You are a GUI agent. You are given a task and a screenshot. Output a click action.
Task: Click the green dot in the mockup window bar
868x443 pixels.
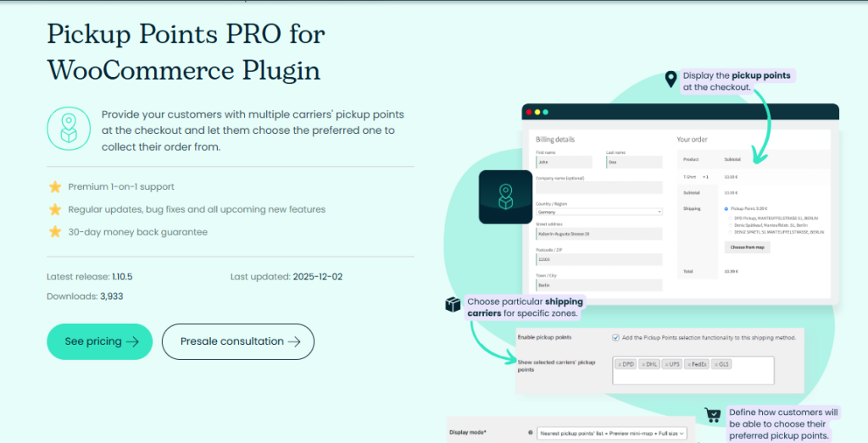click(x=546, y=112)
